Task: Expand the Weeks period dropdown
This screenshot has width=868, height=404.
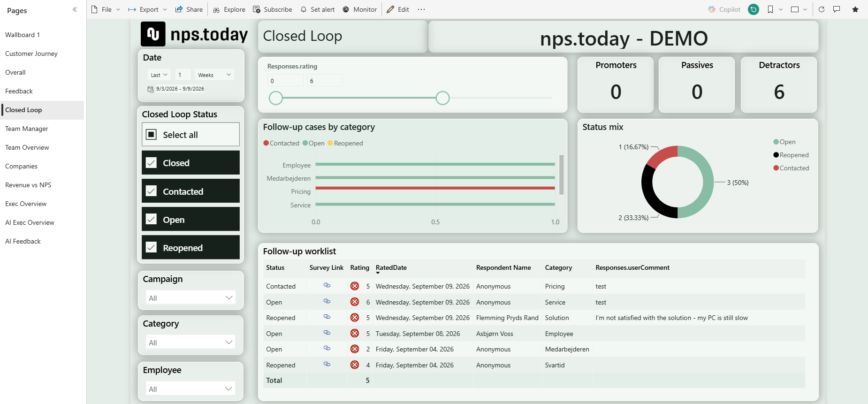Action: pyautogui.click(x=214, y=75)
